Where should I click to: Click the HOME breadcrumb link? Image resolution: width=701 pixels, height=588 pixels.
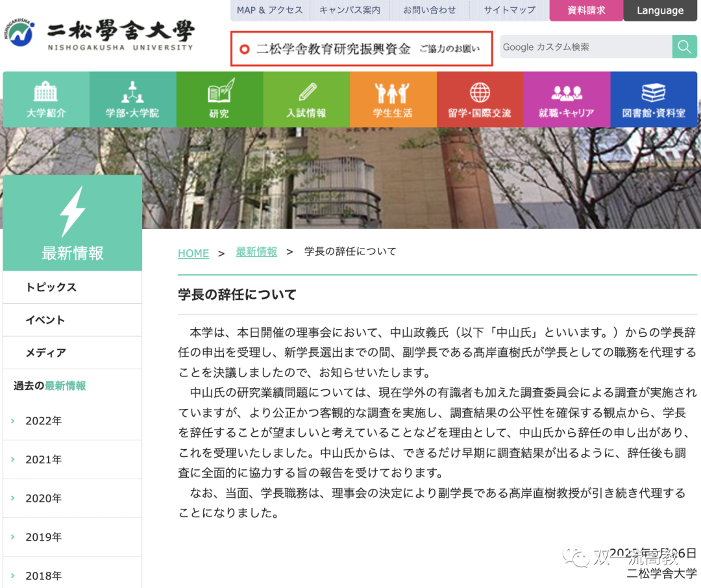coord(193,253)
